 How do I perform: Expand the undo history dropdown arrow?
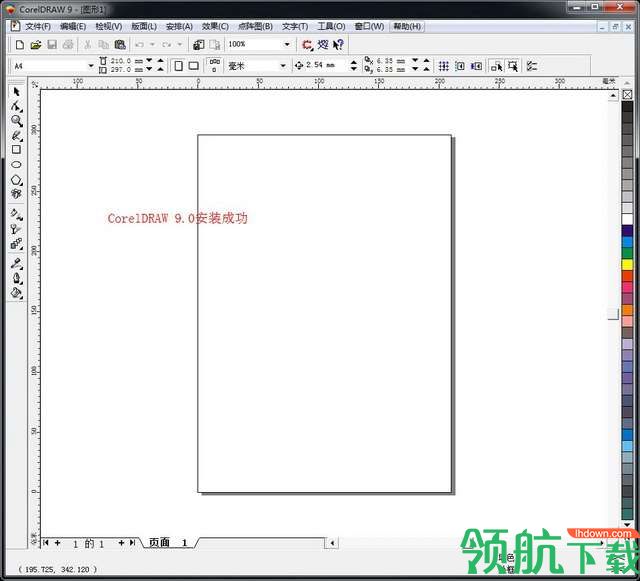pos(152,44)
